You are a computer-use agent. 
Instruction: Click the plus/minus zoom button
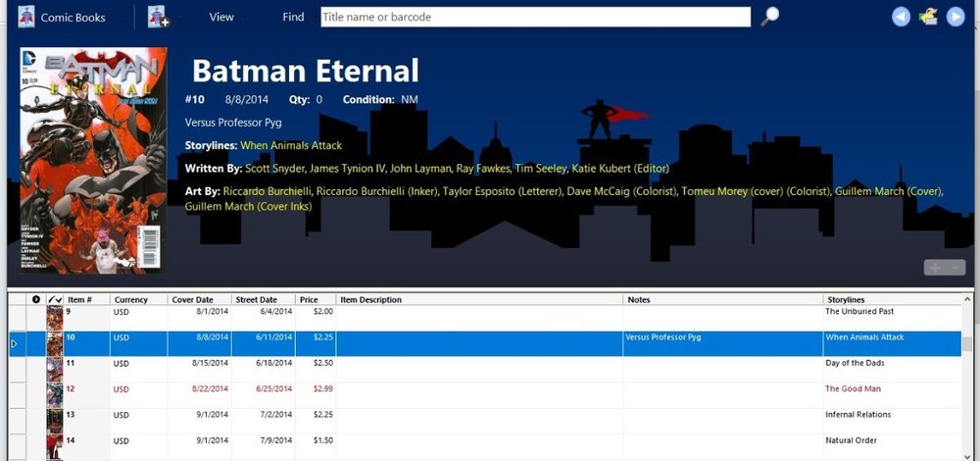[945, 268]
